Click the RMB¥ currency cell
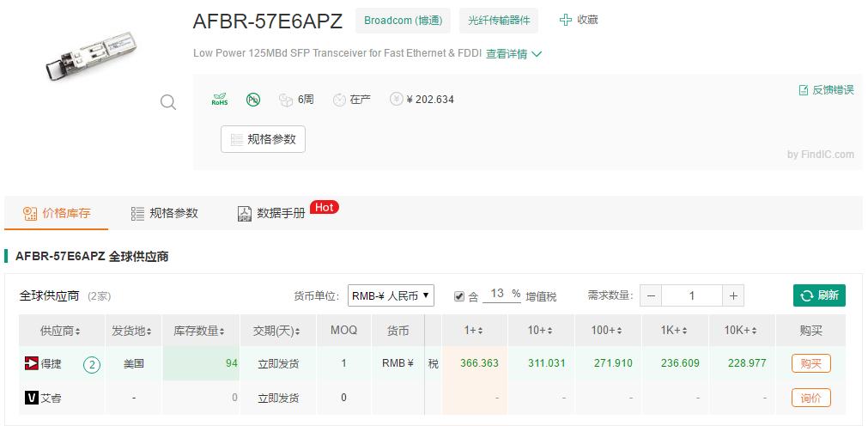Image resolution: width=868 pixels, height=432 pixels. tap(398, 364)
